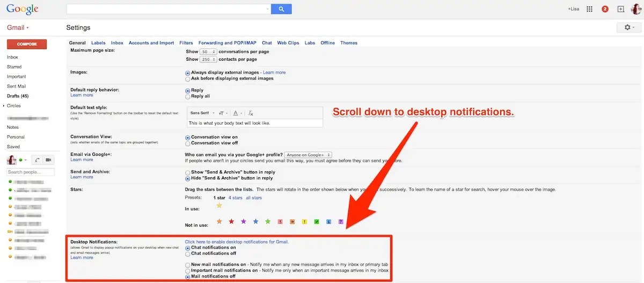Screen dimensions: 644x283
Task: Open the Themes tab
Action: click(x=349, y=43)
